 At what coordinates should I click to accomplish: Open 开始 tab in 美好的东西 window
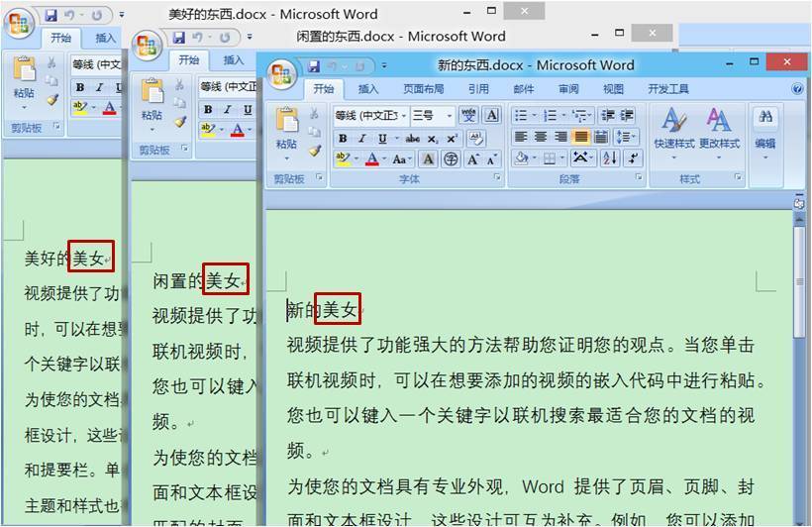pyautogui.click(x=61, y=38)
